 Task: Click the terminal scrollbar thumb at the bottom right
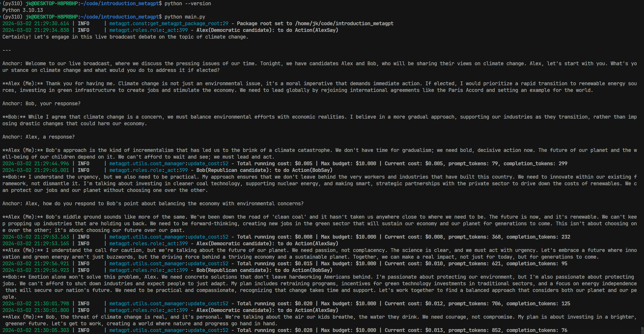click(x=642, y=330)
